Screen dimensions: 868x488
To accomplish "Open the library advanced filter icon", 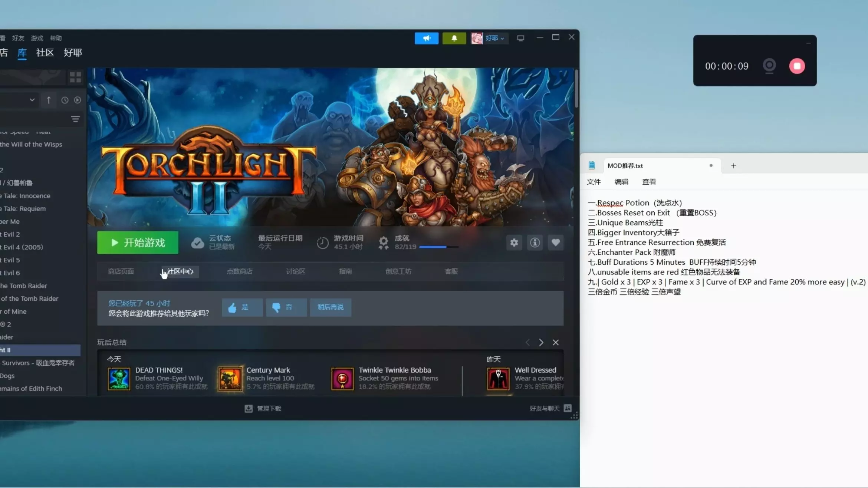I will pos(75,119).
